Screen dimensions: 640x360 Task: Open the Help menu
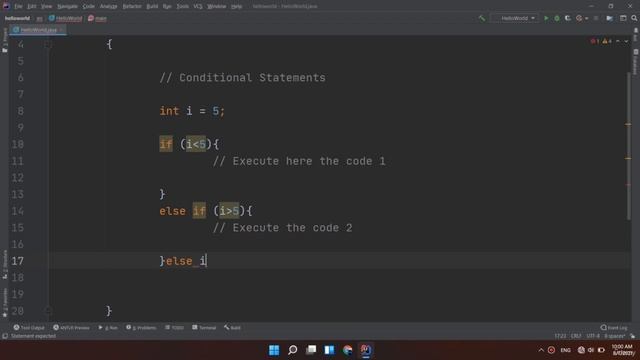(x=237, y=6)
